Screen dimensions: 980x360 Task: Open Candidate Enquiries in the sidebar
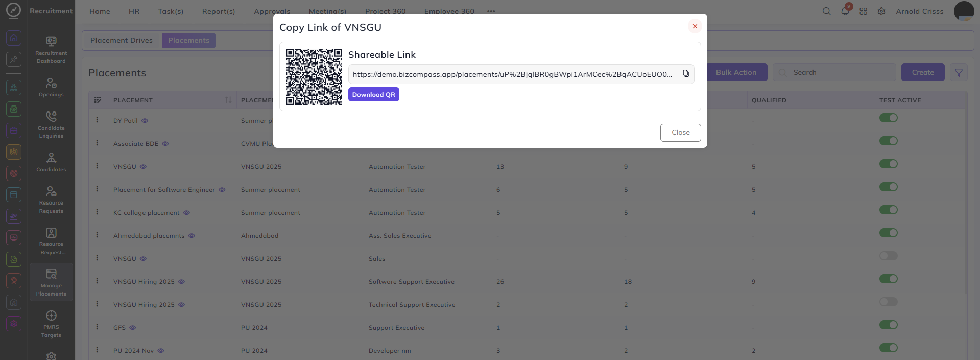coord(51,124)
